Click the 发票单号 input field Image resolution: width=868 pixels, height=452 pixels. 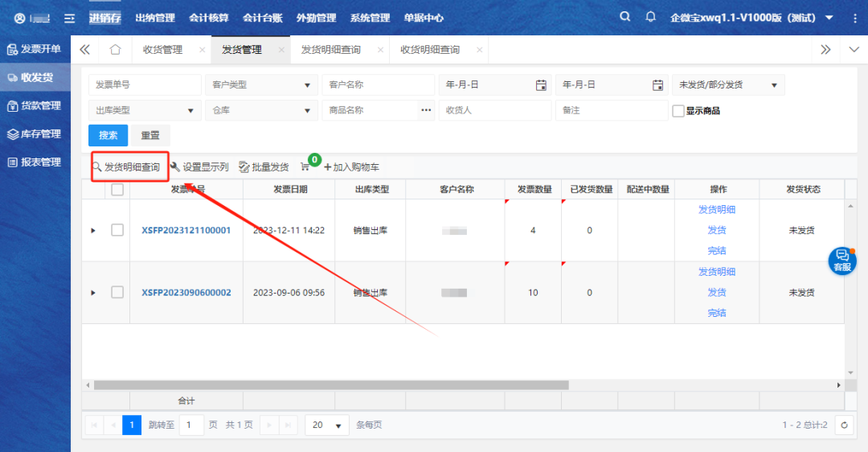(145, 85)
